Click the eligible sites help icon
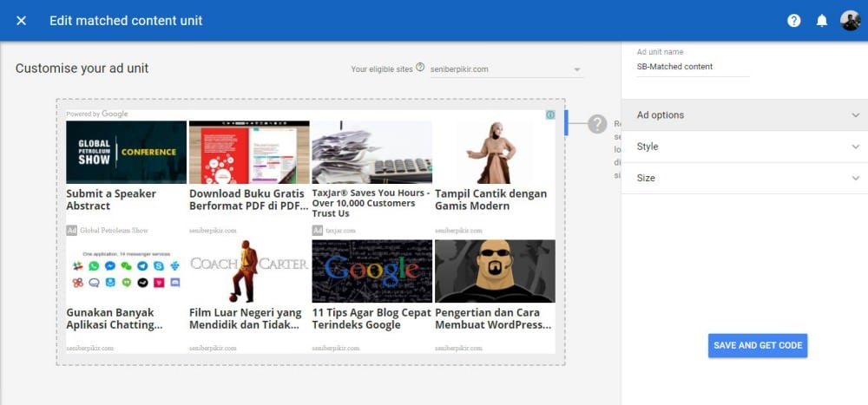Screen dimensions: 868x405 [420, 68]
